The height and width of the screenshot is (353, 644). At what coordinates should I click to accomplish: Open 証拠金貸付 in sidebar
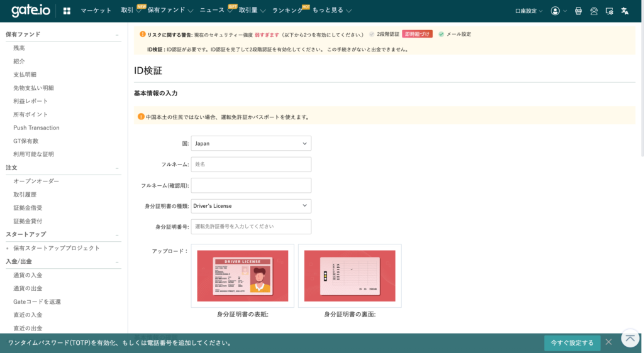tap(28, 221)
